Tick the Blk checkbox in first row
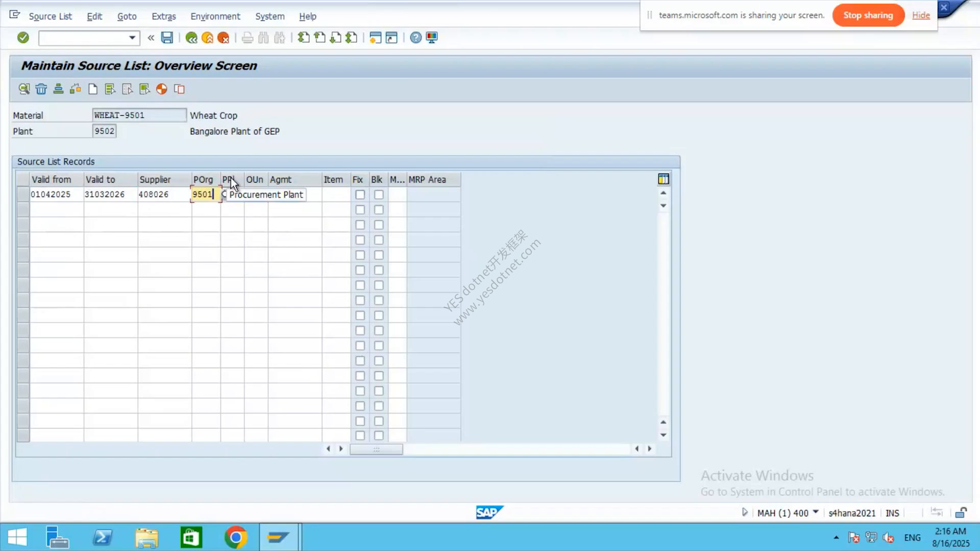980x551 pixels. click(x=379, y=195)
